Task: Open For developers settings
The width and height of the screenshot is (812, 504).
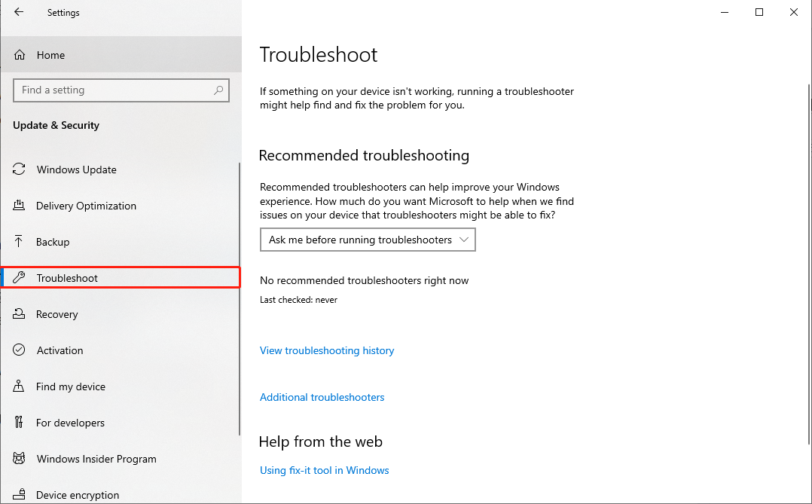Action: tap(121, 423)
